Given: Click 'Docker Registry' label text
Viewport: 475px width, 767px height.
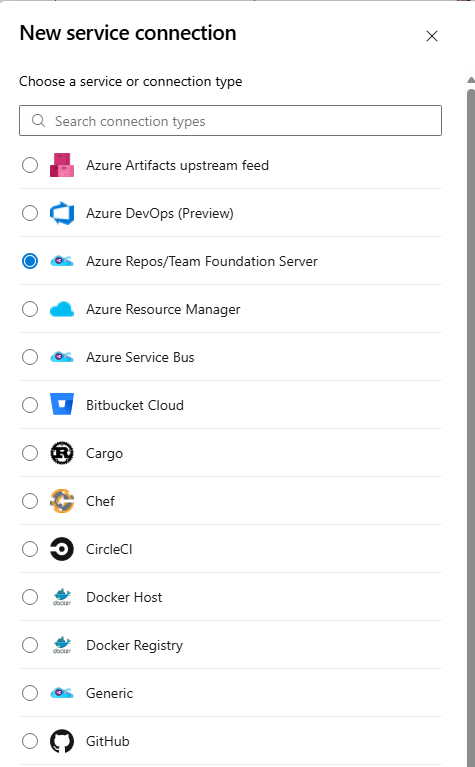Looking at the screenshot, I should [135, 646].
